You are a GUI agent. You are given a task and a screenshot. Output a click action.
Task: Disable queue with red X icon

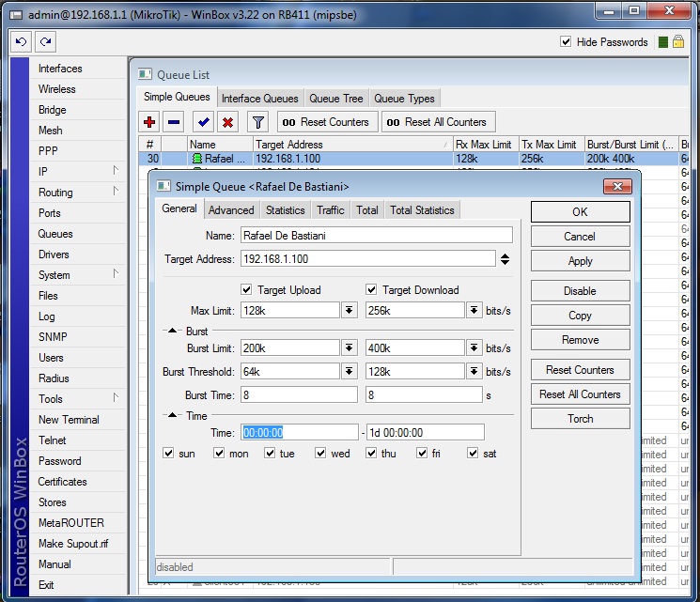tap(227, 122)
